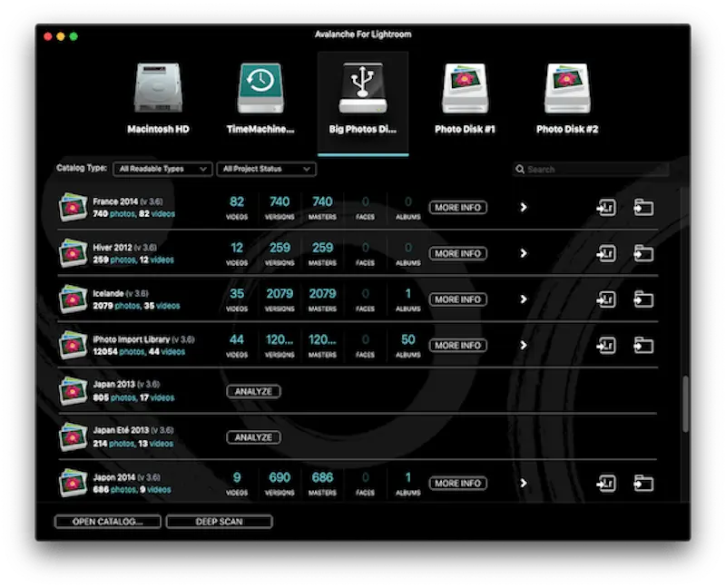This screenshot has height=588, width=726.
Task: Click the France 2014 catalog name
Action: coord(115,201)
